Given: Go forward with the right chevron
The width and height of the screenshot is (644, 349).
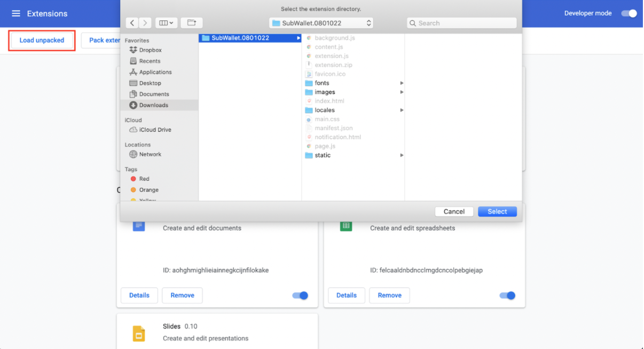Looking at the screenshot, I should point(145,23).
